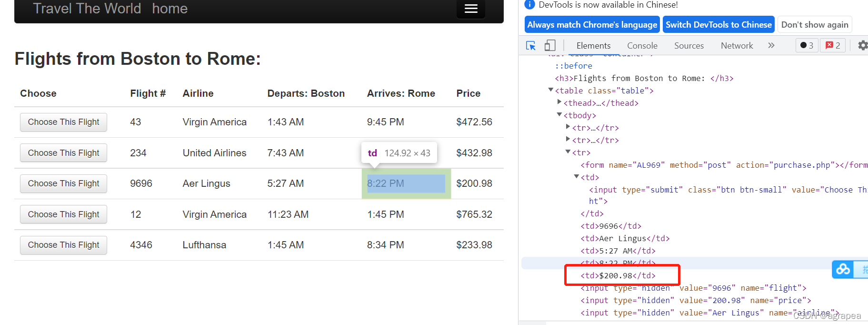Click the Departs: Boston column header
Viewport: 868px width, 325px height.
coord(306,93)
